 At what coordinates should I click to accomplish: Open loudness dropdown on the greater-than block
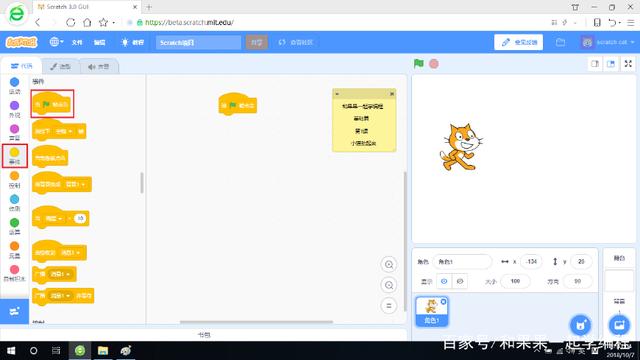[x=53, y=219]
